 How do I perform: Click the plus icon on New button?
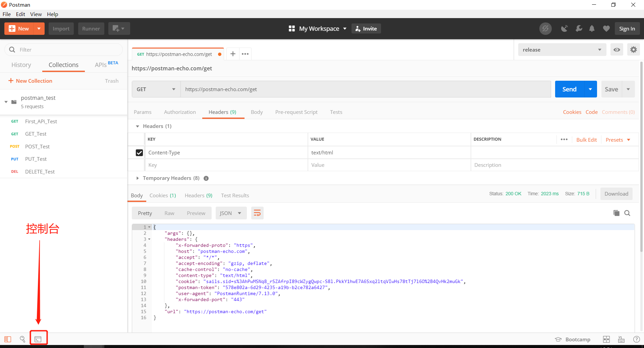click(x=12, y=28)
